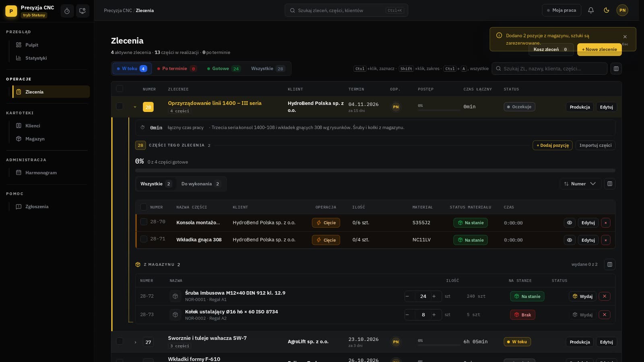Tick checkbox for part 28-70
The width and height of the screenshot is (644, 362).
click(143, 222)
